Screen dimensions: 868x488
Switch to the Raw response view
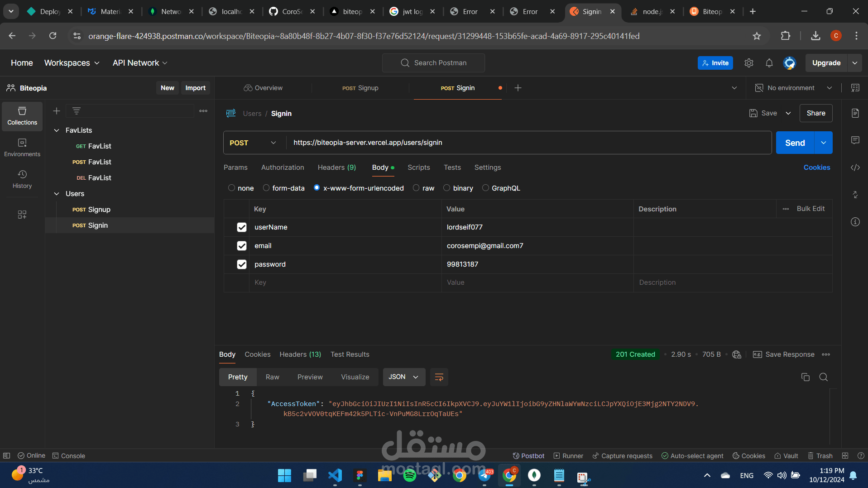[x=273, y=377]
